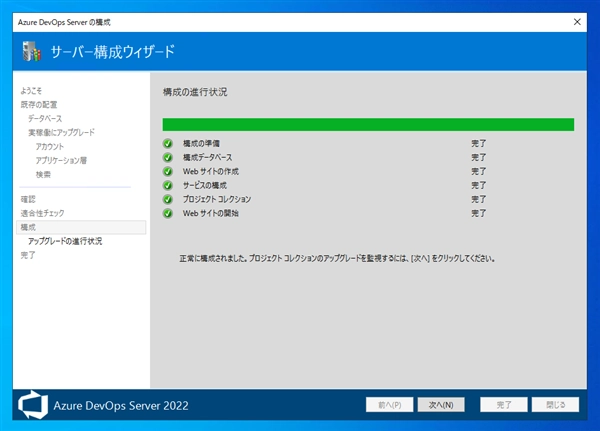Select ようこそ step in sidebar

pos(31,91)
